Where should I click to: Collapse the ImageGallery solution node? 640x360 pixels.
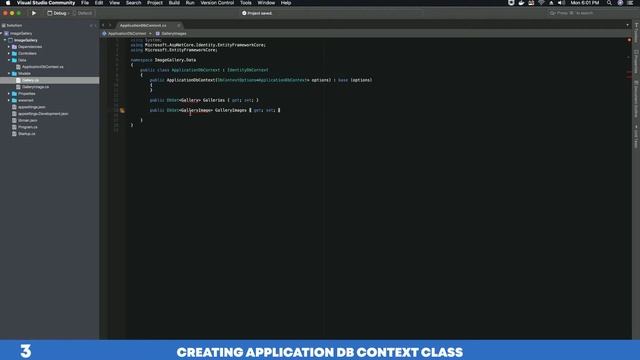tap(2, 33)
